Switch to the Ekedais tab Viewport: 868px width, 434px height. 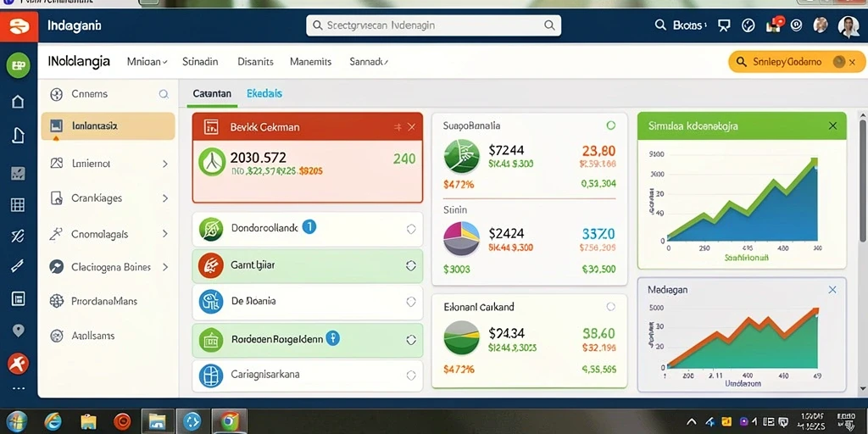click(264, 93)
